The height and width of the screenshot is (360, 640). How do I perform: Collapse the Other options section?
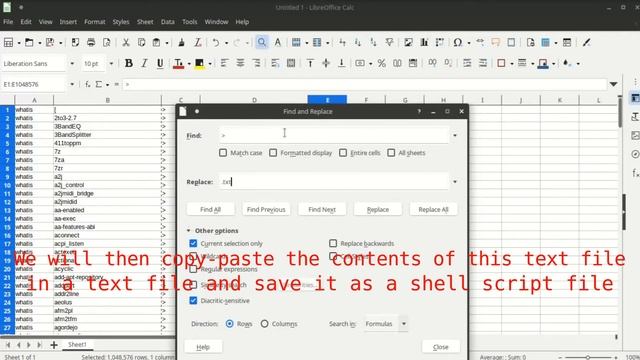pyautogui.click(x=189, y=231)
